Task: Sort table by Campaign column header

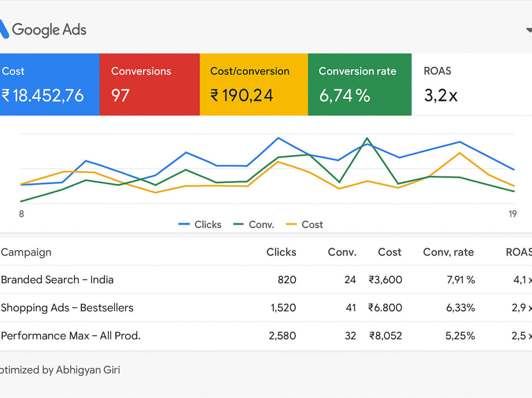Action: tap(26, 252)
